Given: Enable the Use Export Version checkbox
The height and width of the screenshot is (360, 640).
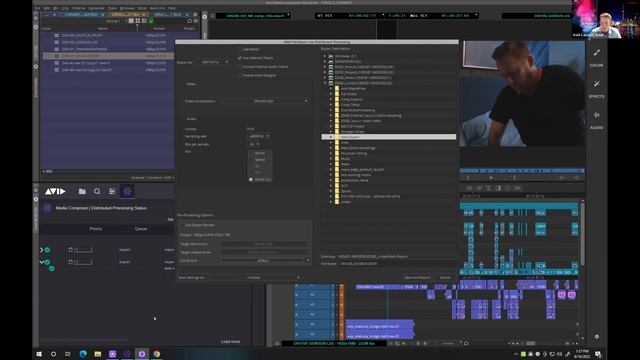Looking at the screenshot, I should point(182,225).
